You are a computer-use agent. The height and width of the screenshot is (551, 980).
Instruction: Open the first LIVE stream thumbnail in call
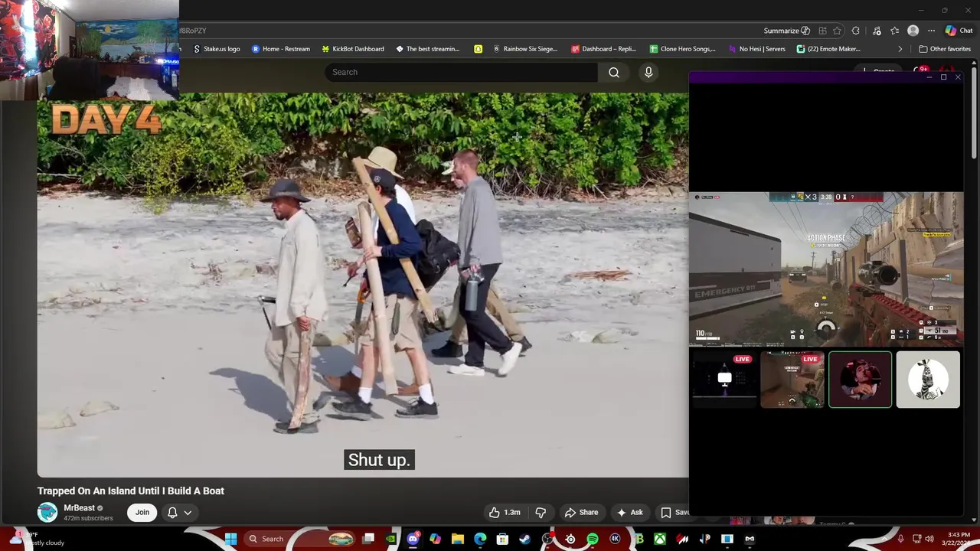[724, 380]
